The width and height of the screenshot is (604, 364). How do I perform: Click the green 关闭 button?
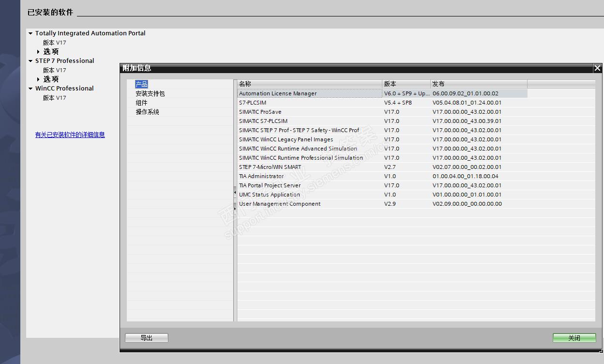point(574,338)
